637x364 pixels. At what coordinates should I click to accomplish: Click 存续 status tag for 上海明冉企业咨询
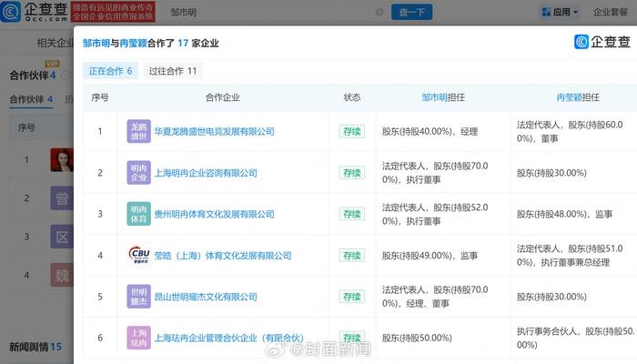pos(352,173)
